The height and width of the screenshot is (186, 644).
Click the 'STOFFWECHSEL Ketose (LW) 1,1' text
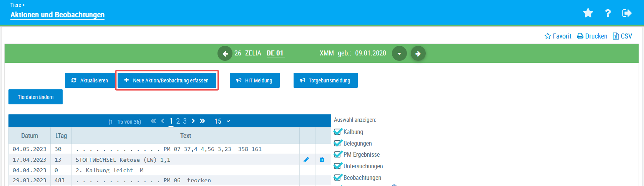[123, 160]
